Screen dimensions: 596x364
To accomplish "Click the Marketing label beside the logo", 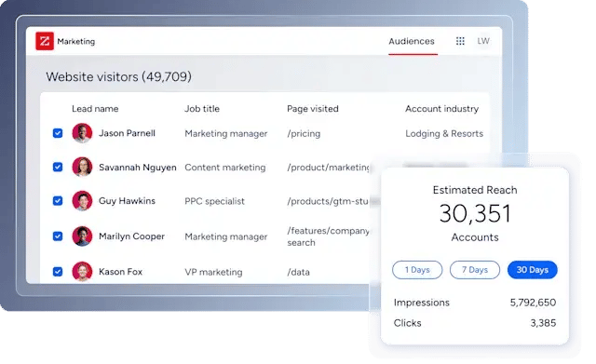I will click(x=76, y=41).
